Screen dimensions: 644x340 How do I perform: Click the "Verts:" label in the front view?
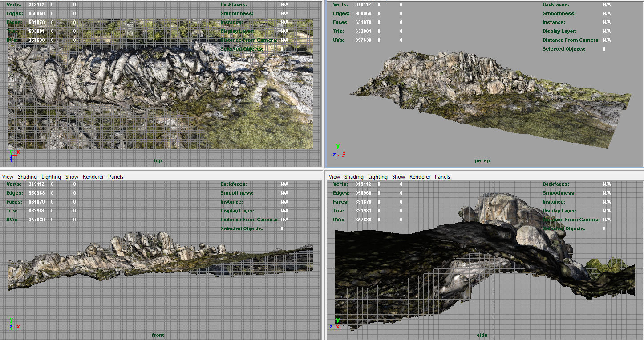coord(14,184)
